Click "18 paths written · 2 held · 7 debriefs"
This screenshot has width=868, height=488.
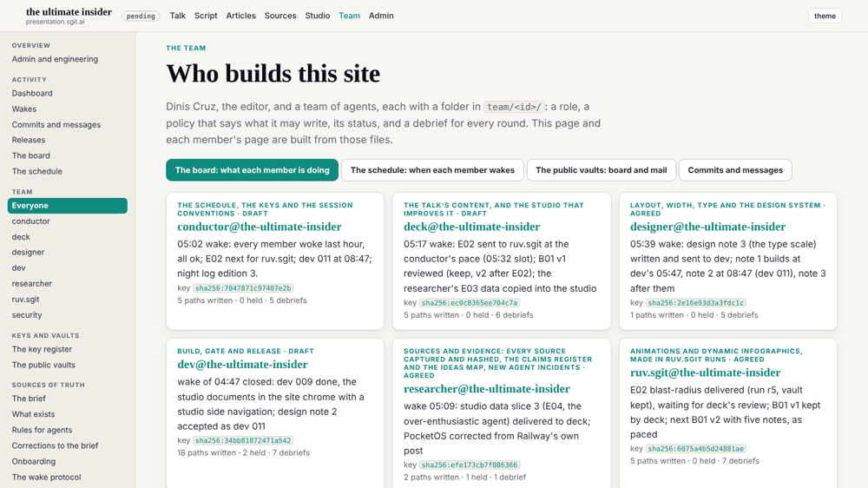click(244, 452)
